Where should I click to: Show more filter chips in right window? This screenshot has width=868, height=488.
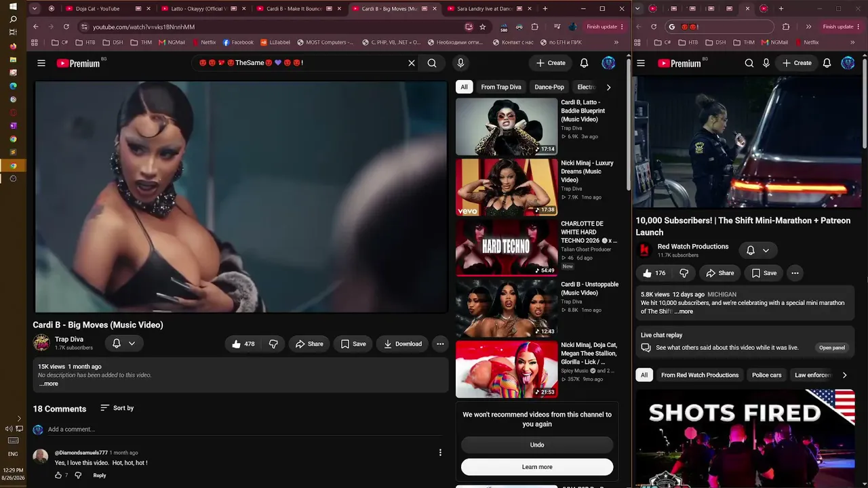click(x=844, y=375)
